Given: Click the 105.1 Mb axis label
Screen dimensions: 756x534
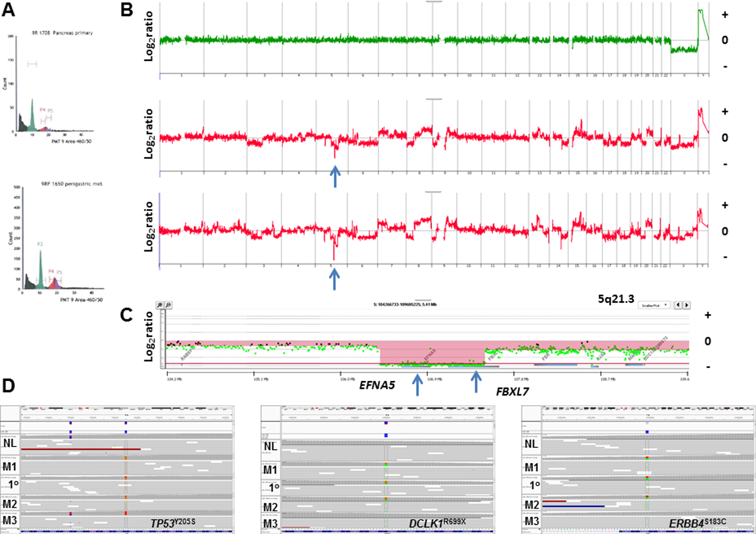Looking at the screenshot, I should (x=260, y=379).
